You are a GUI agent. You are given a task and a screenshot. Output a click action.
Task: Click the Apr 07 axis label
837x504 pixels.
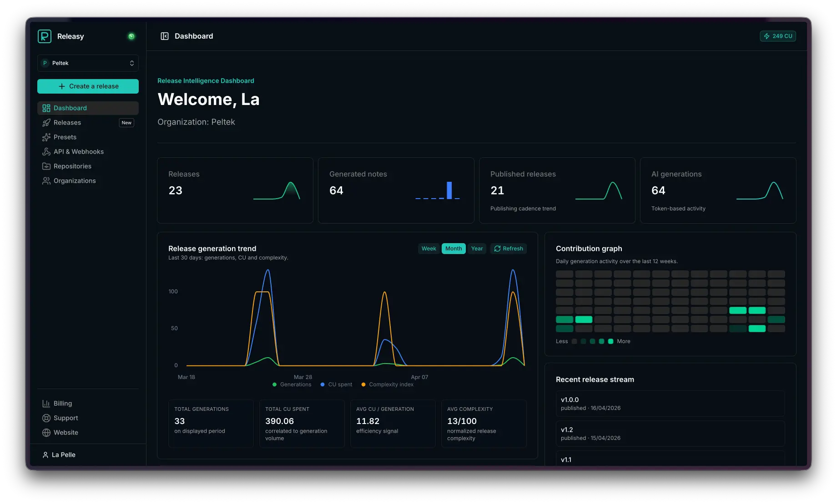pos(419,377)
